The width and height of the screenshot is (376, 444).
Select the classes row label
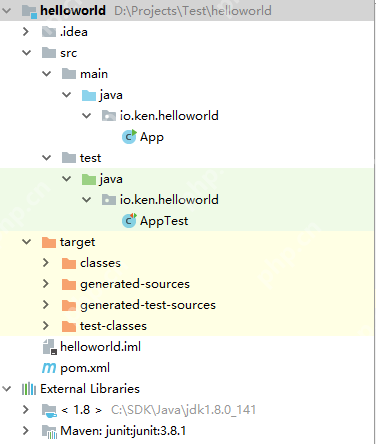point(100,263)
